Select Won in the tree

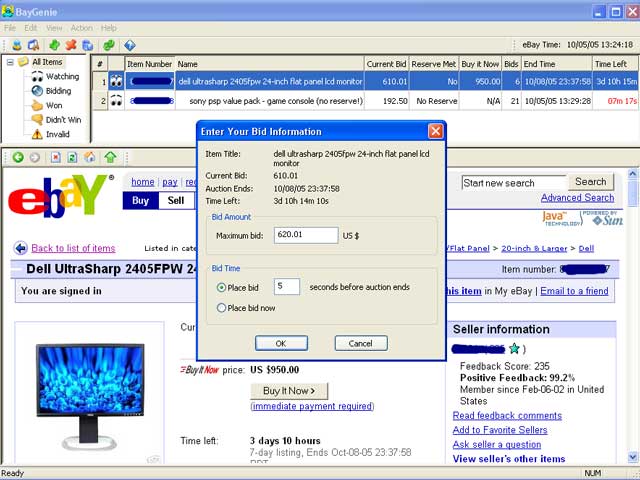[x=54, y=105]
